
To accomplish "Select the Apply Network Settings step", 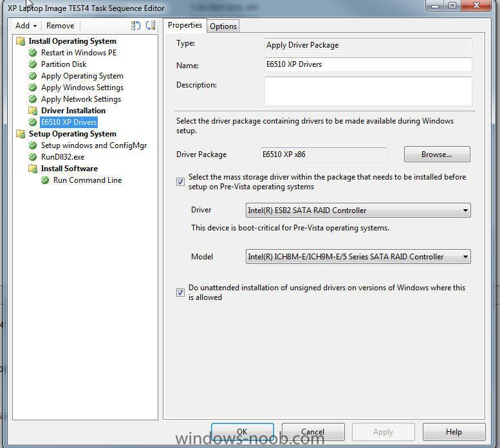I will click(81, 99).
